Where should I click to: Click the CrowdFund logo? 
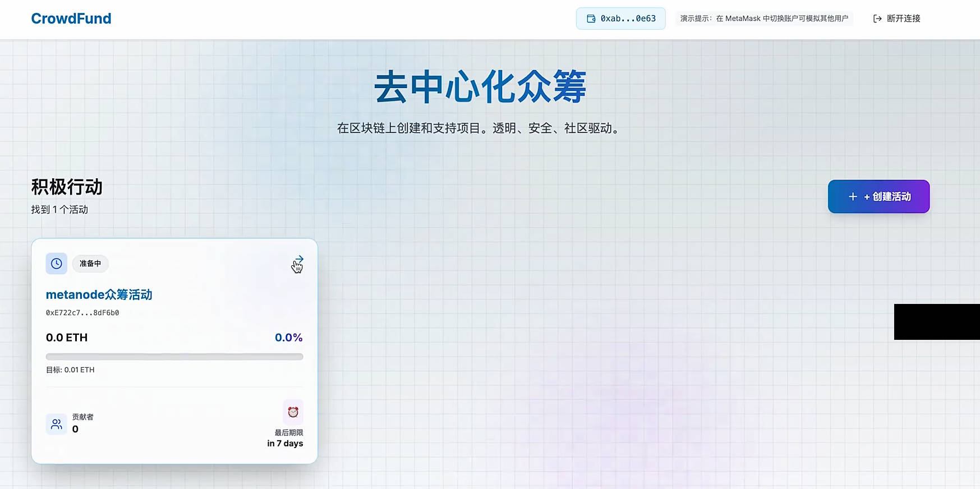tap(71, 19)
